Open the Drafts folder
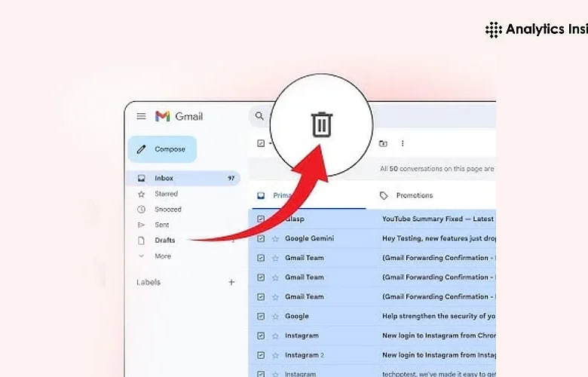This screenshot has height=377, width=588. [164, 241]
